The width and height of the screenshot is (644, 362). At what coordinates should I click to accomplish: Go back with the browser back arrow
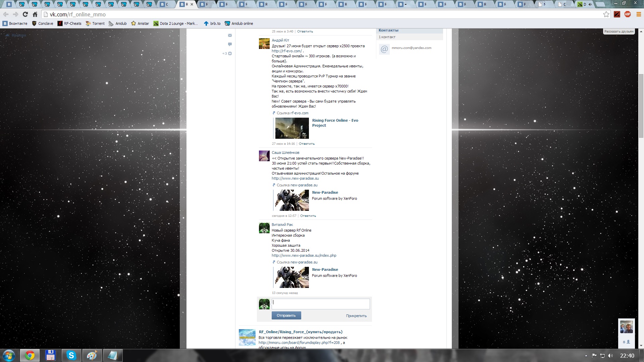[x=6, y=14]
